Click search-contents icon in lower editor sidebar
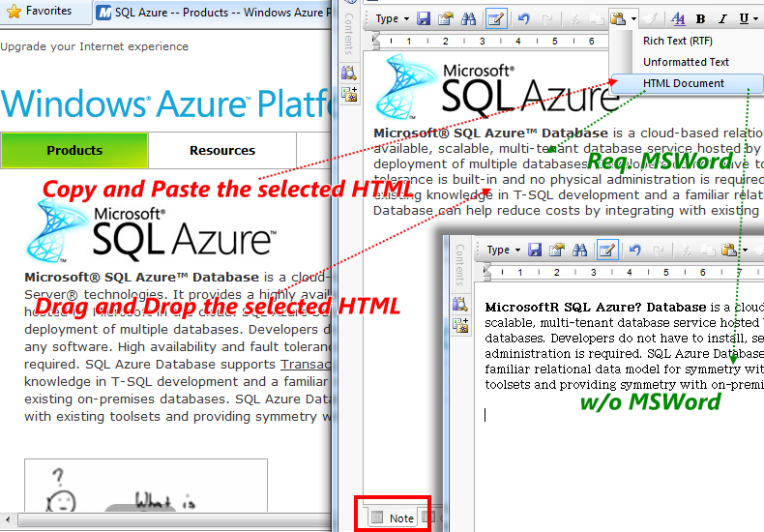 [460, 305]
